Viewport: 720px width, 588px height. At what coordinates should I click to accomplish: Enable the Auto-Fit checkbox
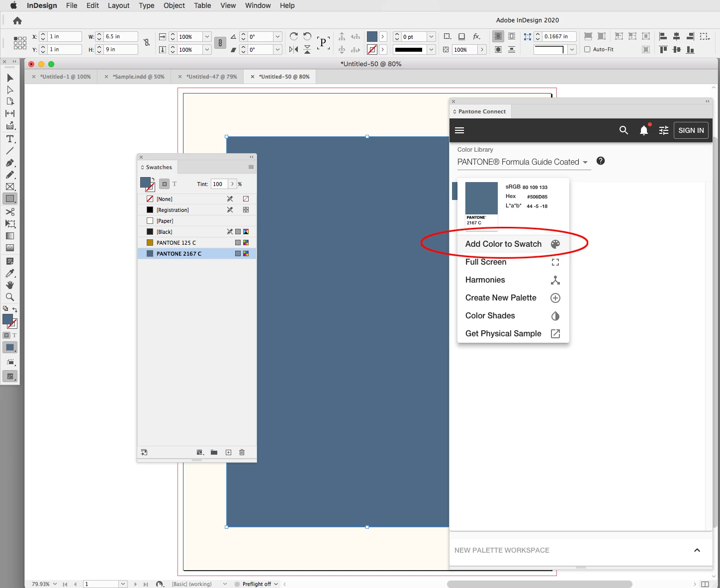click(x=587, y=49)
